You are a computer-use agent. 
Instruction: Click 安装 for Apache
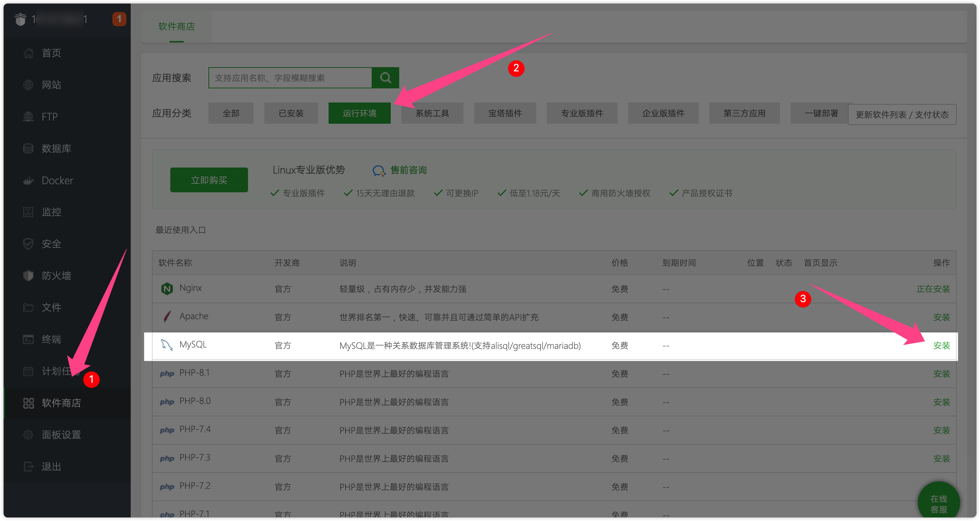coord(941,317)
